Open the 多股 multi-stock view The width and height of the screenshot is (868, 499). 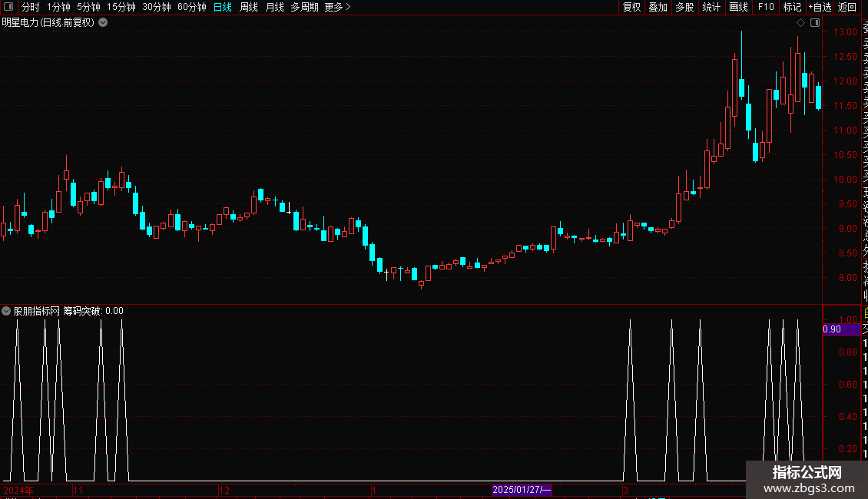coord(684,7)
